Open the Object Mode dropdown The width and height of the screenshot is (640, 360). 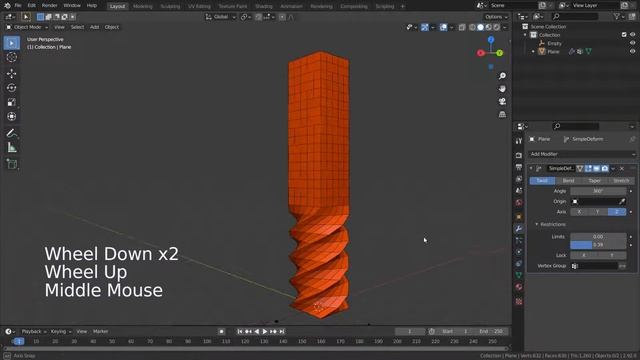pos(27,27)
